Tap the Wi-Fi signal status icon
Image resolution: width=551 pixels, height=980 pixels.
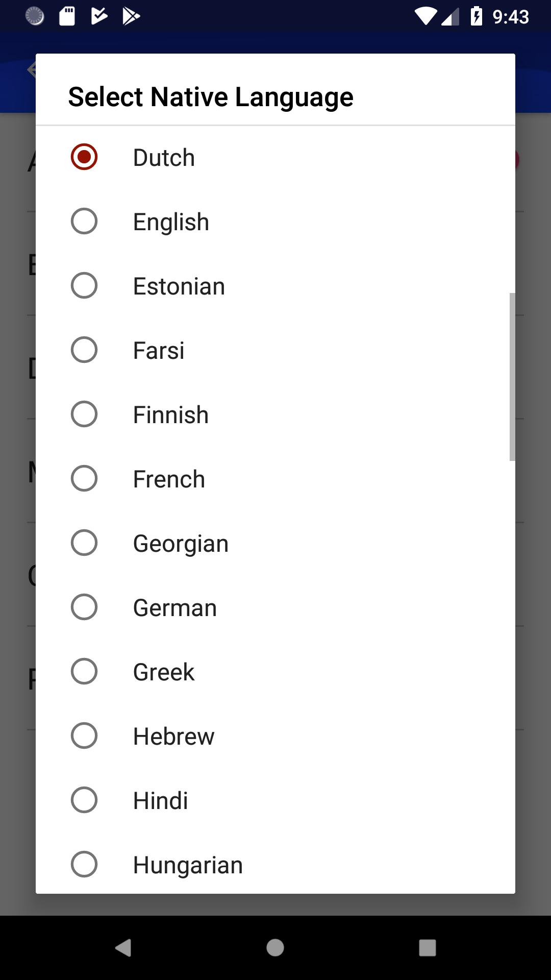coord(425,16)
